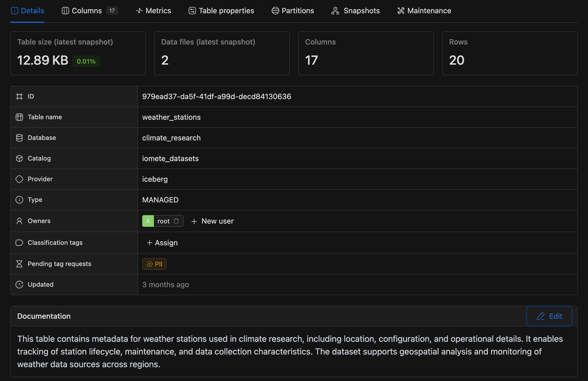The width and height of the screenshot is (588, 381).
Task: Click the tag icon beside Classification tags
Action: [x=19, y=243]
